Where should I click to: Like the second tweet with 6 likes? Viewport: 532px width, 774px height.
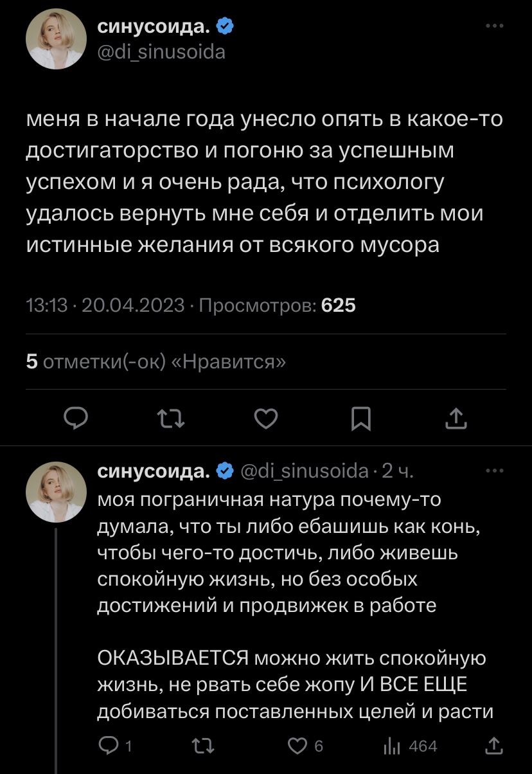pyautogui.click(x=296, y=746)
